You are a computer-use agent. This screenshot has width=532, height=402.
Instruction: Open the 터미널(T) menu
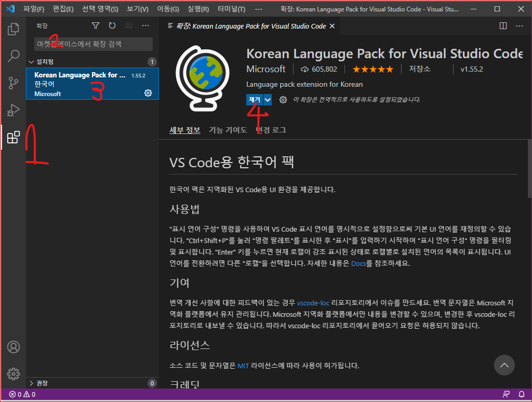[231, 9]
